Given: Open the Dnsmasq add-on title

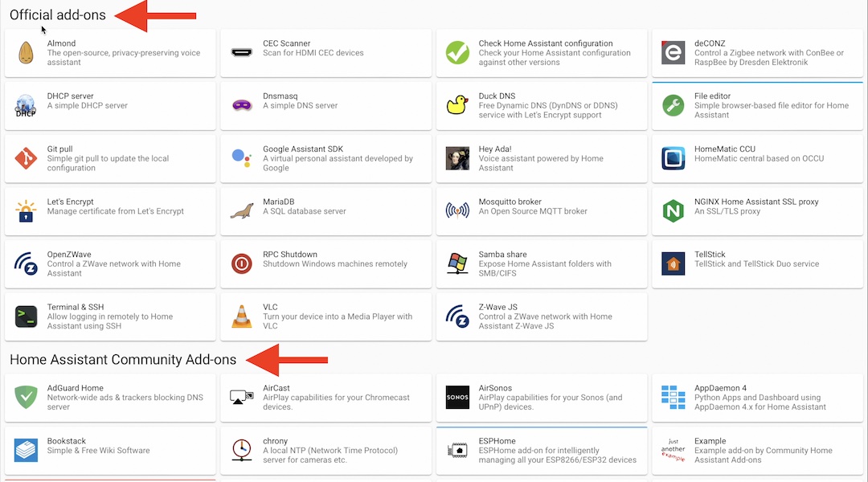Looking at the screenshot, I should click(x=280, y=96).
